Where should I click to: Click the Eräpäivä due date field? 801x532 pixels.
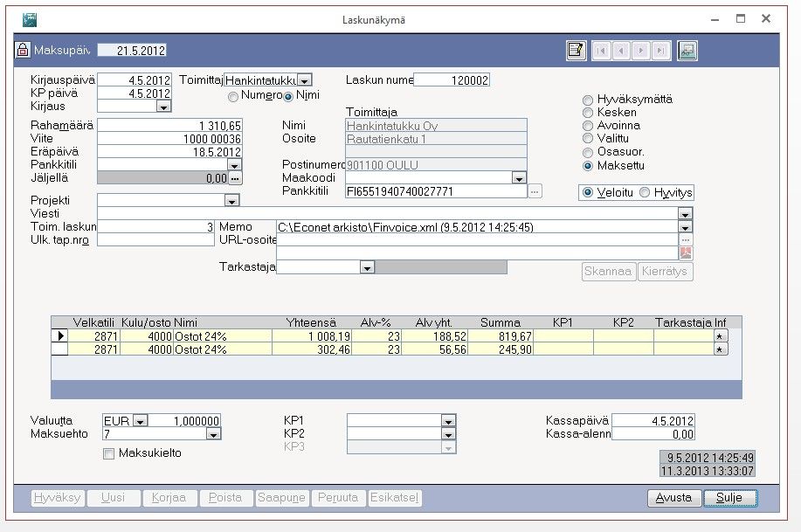click(169, 152)
